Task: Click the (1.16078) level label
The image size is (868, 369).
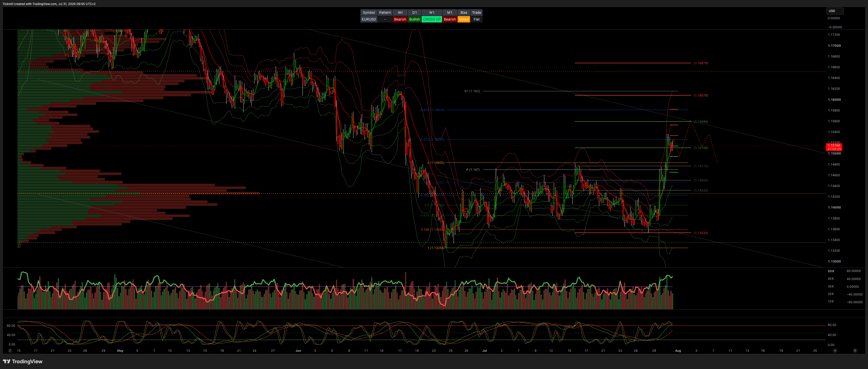Action: [701, 95]
